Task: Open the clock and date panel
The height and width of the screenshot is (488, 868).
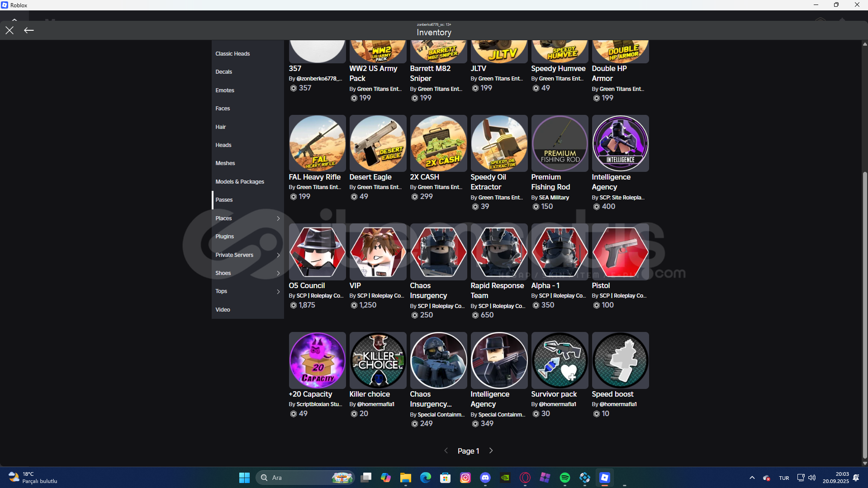Action: click(x=835, y=478)
